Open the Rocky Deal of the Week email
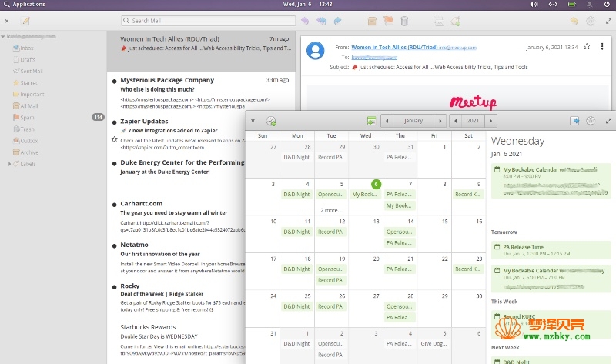616x364 pixels. [177, 299]
